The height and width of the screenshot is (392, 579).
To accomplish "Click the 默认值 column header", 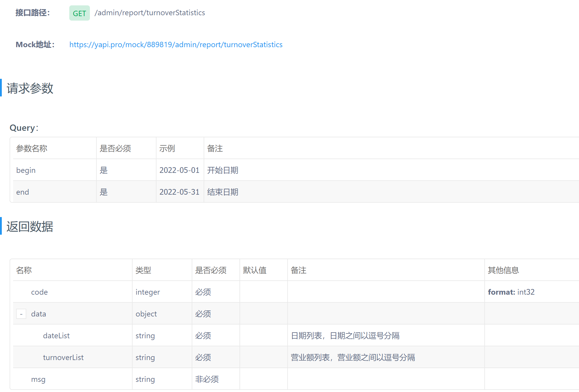I will click(254, 270).
